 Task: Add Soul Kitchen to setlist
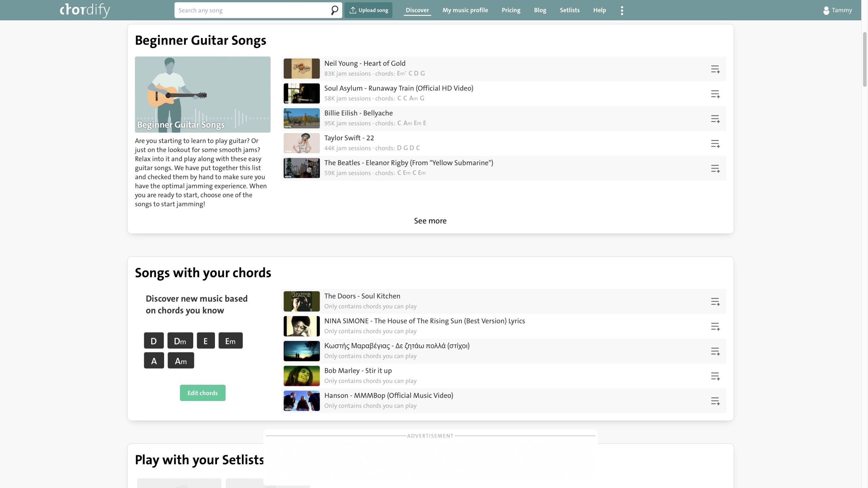tap(715, 302)
